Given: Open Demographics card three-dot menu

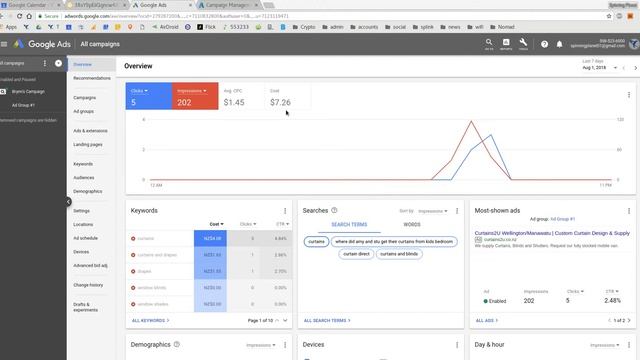Looking at the screenshot, I should tap(285, 345).
